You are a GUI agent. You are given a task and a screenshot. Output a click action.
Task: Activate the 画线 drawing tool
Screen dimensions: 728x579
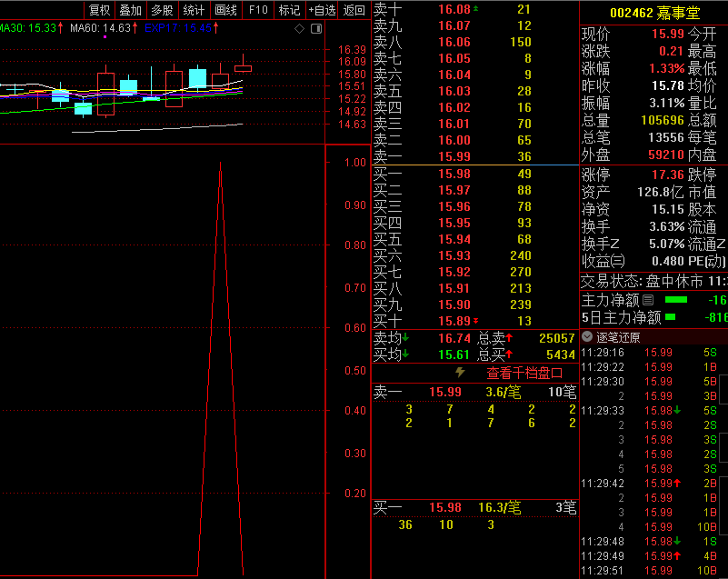pyautogui.click(x=225, y=10)
